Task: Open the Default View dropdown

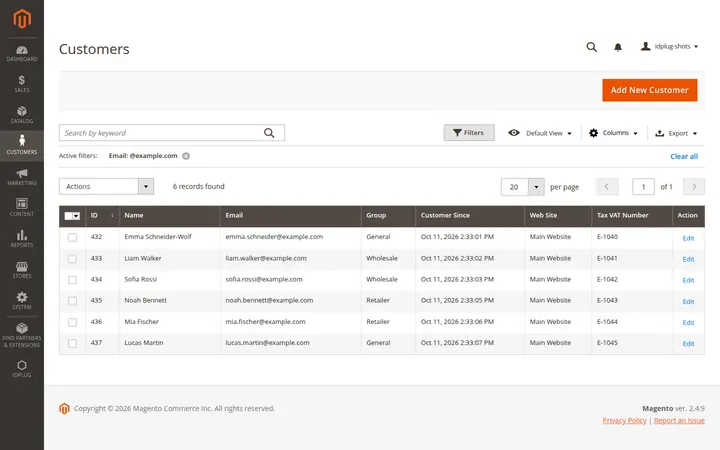Action: [x=540, y=133]
